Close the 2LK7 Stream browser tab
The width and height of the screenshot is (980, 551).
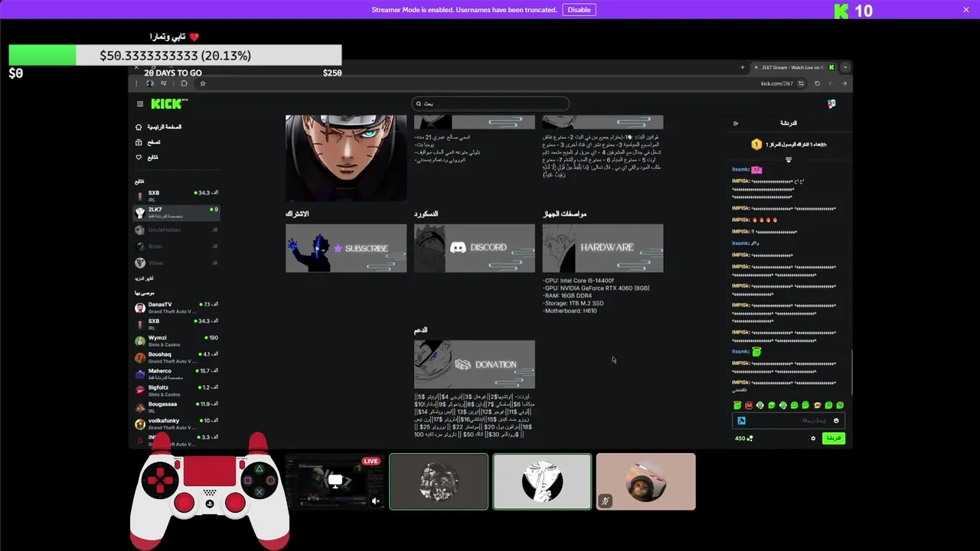pos(756,67)
